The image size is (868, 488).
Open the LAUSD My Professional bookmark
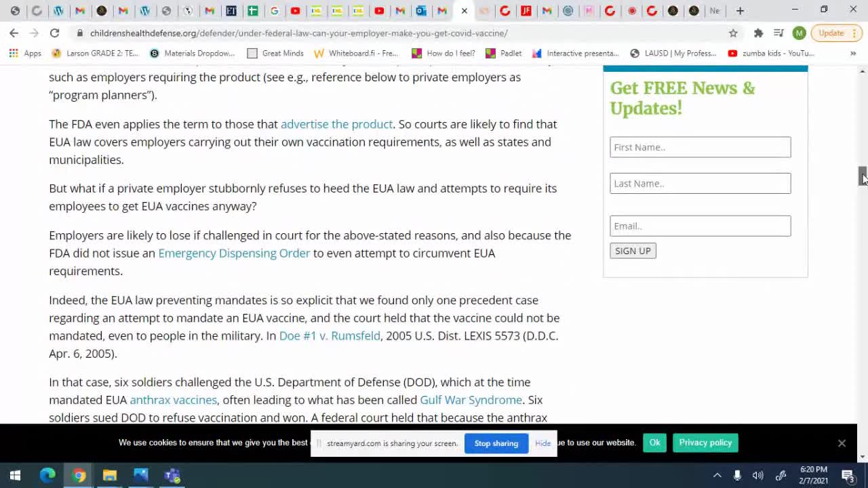pos(673,53)
